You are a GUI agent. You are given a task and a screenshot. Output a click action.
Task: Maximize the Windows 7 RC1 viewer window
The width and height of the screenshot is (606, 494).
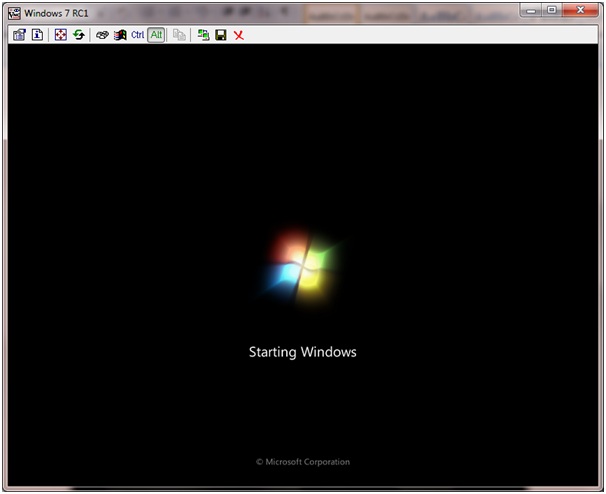552,10
